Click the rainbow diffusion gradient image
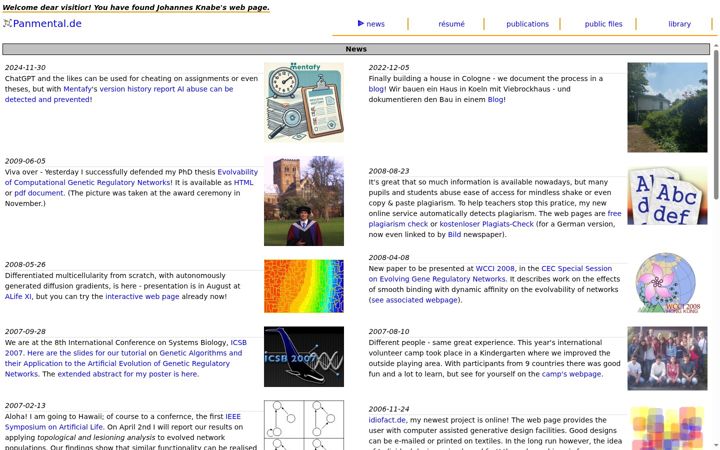Screen dimensions: 720x450 pos(304,286)
